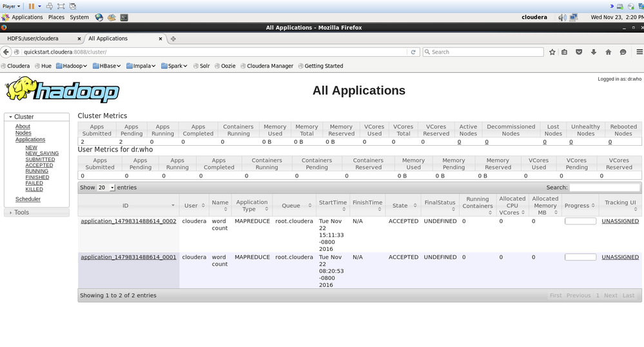Open the Places menu

[56, 17]
